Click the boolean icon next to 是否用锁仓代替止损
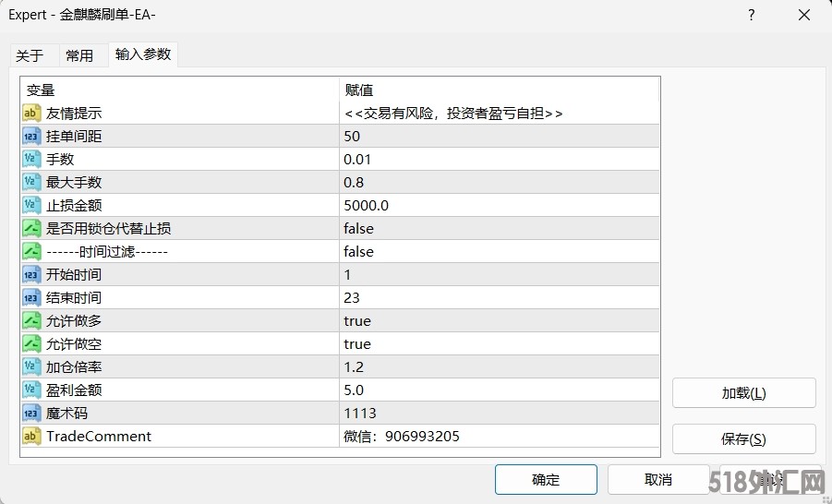Viewport: 832px width, 504px height. [x=31, y=229]
